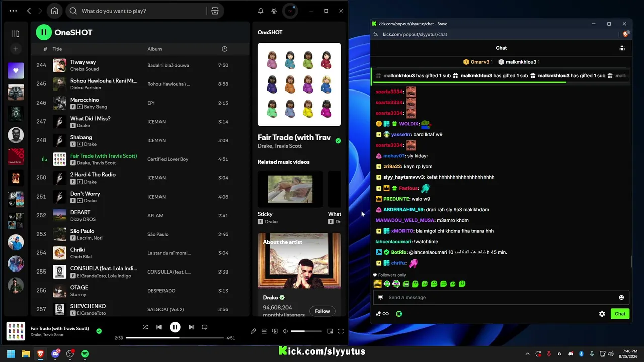The width and height of the screenshot is (644, 362).
Task: Open the emoji picker in Kick chat
Action: [621, 297]
